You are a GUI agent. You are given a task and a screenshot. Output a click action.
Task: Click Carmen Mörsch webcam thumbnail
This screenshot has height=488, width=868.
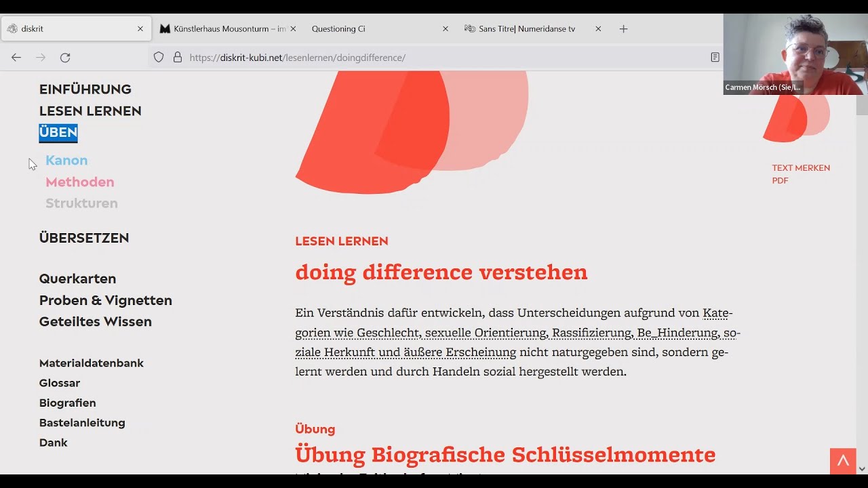click(x=795, y=54)
